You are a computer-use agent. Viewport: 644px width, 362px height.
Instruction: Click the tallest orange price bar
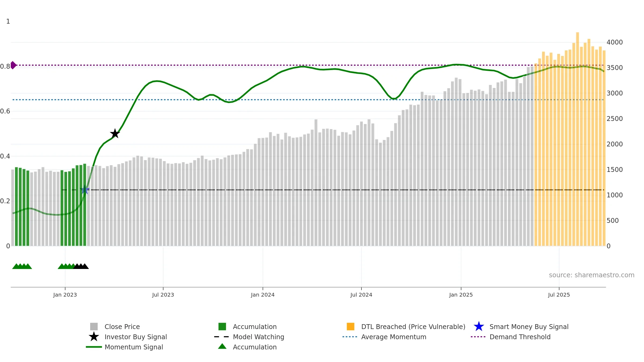pyautogui.click(x=577, y=139)
